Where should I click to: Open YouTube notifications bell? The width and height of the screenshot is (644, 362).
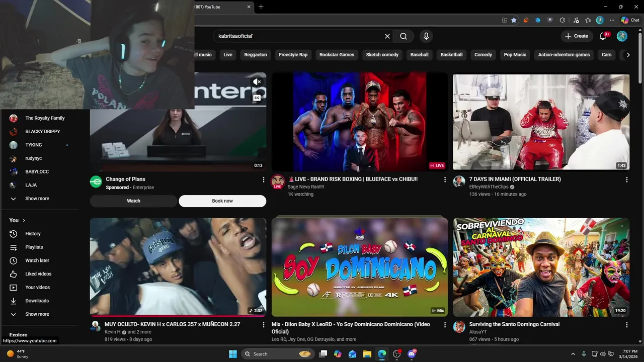click(x=603, y=36)
